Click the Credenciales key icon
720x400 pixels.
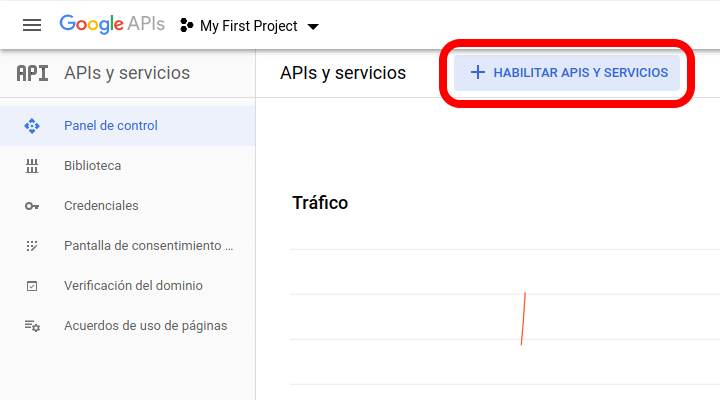coord(32,206)
